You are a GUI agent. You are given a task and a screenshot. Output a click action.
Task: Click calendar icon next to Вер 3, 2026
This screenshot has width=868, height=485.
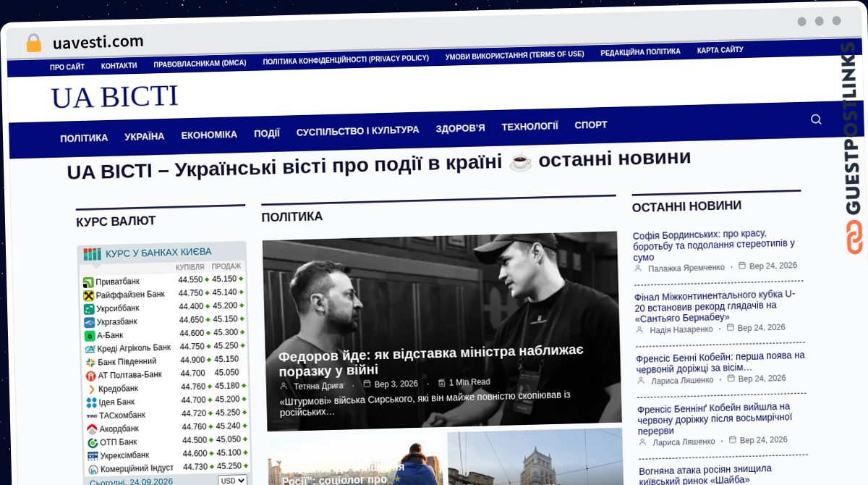point(367,384)
